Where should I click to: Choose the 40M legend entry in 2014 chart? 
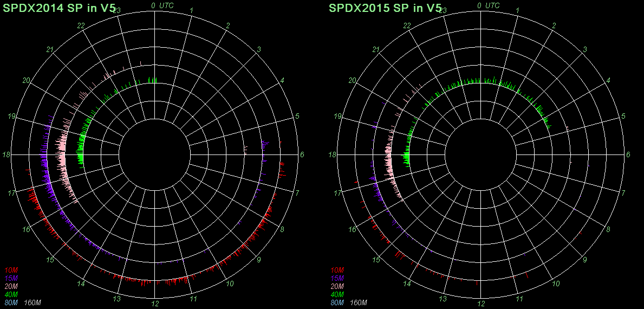[11, 294]
